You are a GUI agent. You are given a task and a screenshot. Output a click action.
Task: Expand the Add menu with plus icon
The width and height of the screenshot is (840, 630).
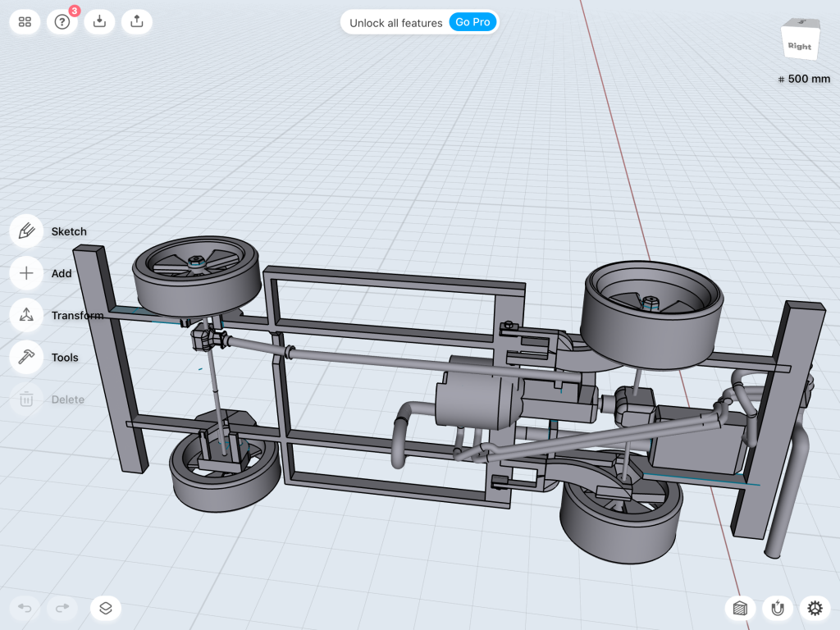tap(26, 273)
